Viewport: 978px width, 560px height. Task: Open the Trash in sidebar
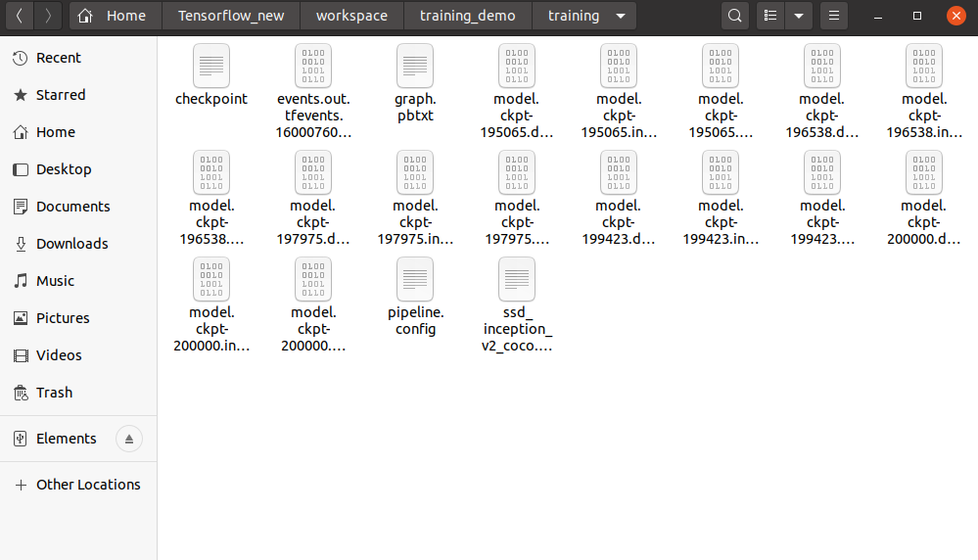[54, 393]
